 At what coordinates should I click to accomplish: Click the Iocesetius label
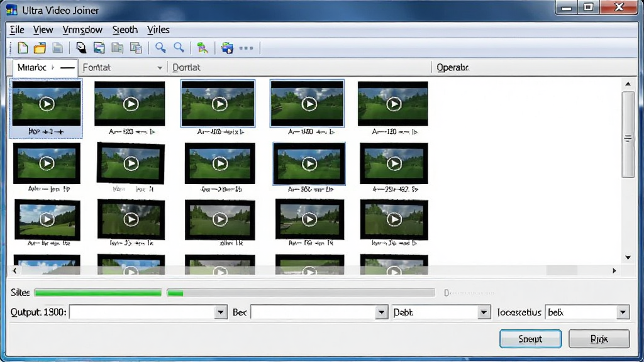point(519,312)
